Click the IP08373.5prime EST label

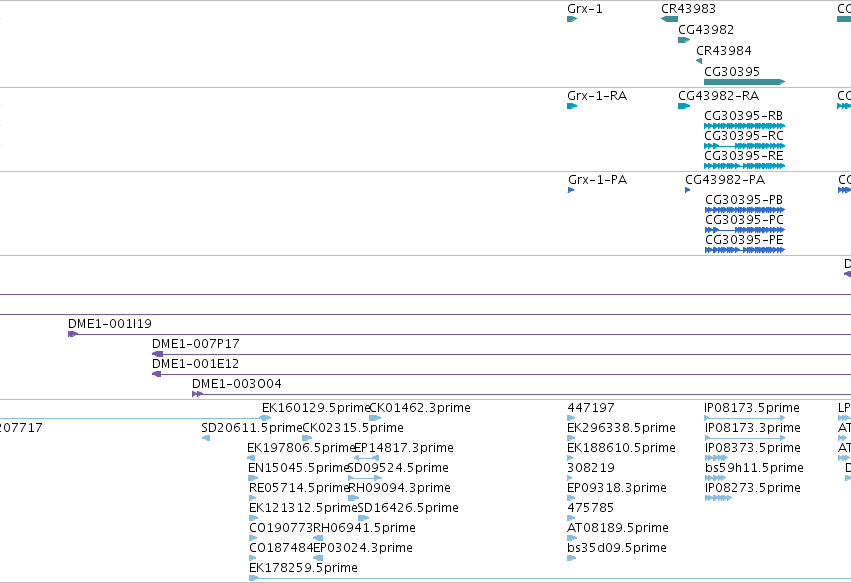tap(753, 448)
